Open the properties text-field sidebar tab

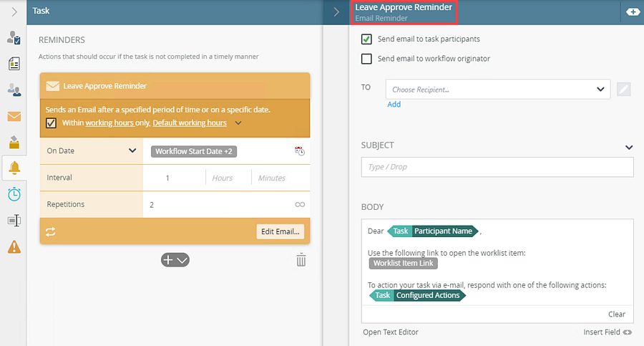(14, 221)
